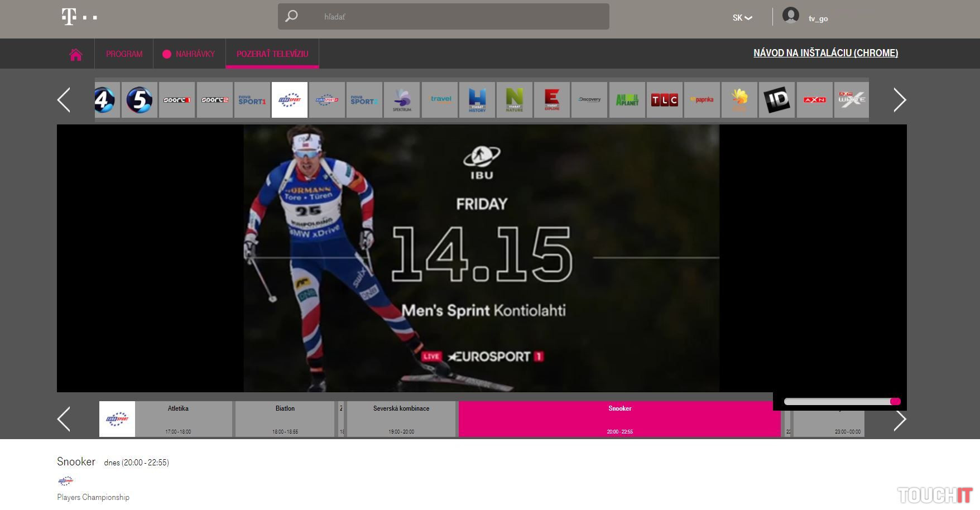Show later programs with right schedule arrow
The height and width of the screenshot is (510, 980).
point(899,419)
